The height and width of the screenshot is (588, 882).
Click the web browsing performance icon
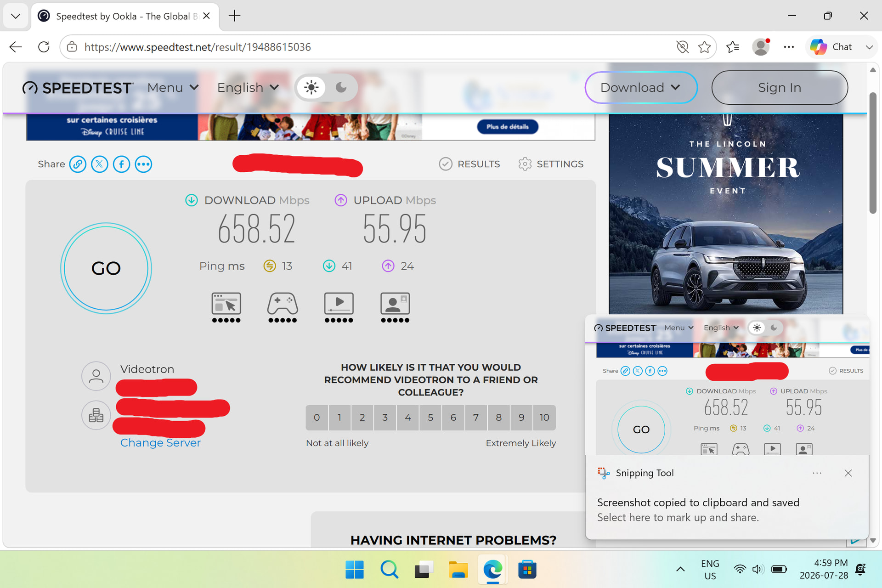(x=226, y=307)
